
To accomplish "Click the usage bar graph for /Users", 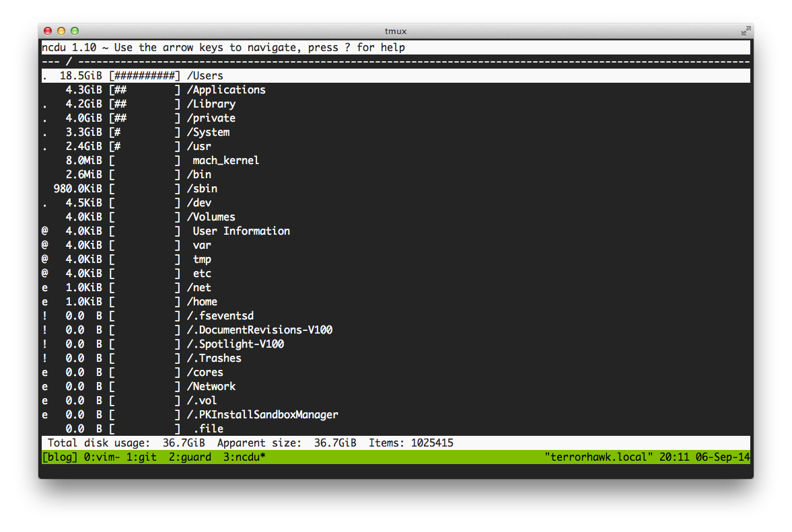I will (x=145, y=76).
